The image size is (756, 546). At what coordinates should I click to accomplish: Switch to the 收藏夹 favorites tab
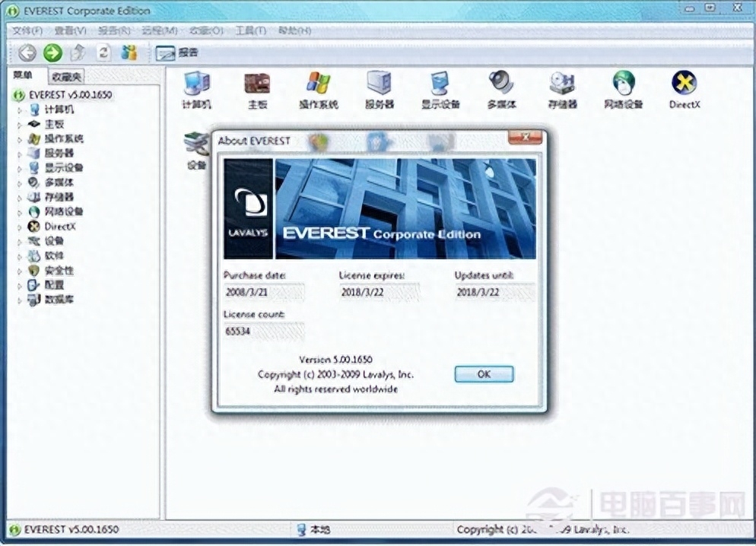(67, 76)
